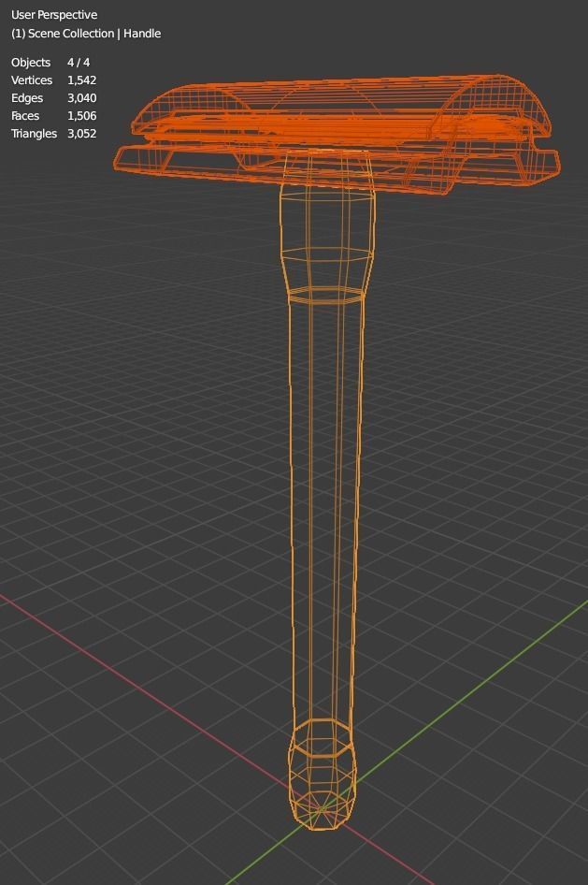Image resolution: width=588 pixels, height=885 pixels.
Task: Click the Faces value '1,506'
Action: [x=81, y=116]
